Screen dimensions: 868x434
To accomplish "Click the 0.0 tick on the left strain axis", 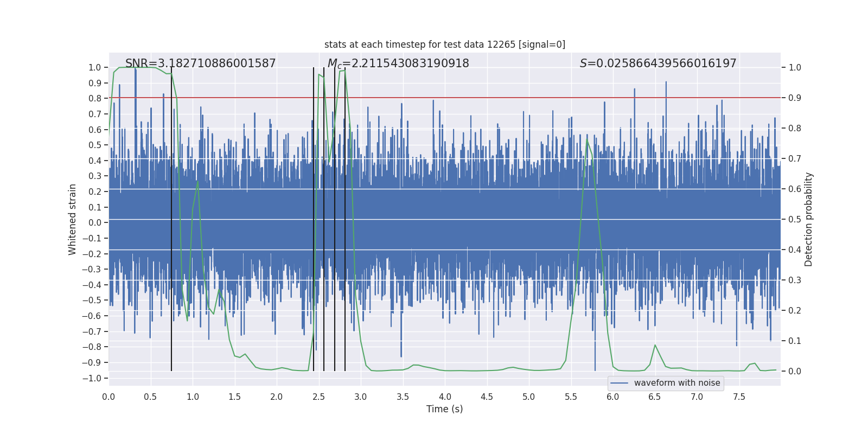I will click(95, 222).
